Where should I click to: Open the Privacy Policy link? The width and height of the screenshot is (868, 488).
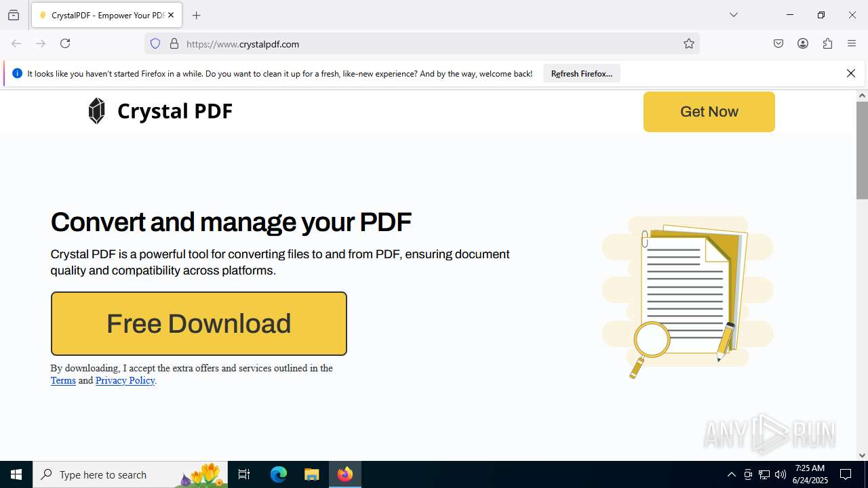[x=125, y=380]
